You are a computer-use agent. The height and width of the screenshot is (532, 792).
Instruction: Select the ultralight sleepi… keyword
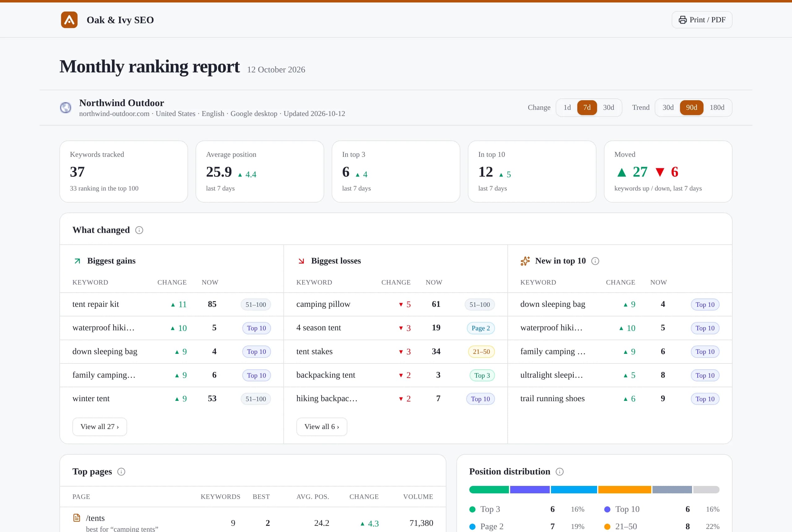click(551, 375)
